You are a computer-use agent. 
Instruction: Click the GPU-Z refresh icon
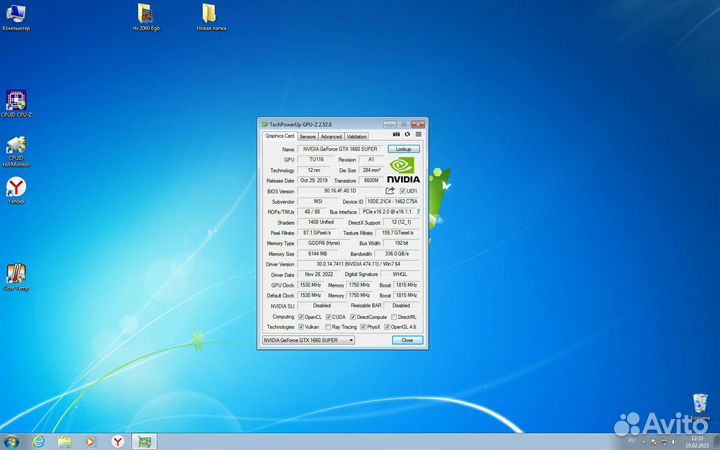(407, 135)
